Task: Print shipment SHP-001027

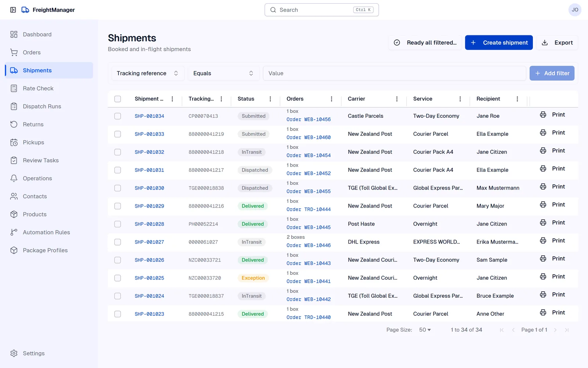Action: pos(552,241)
